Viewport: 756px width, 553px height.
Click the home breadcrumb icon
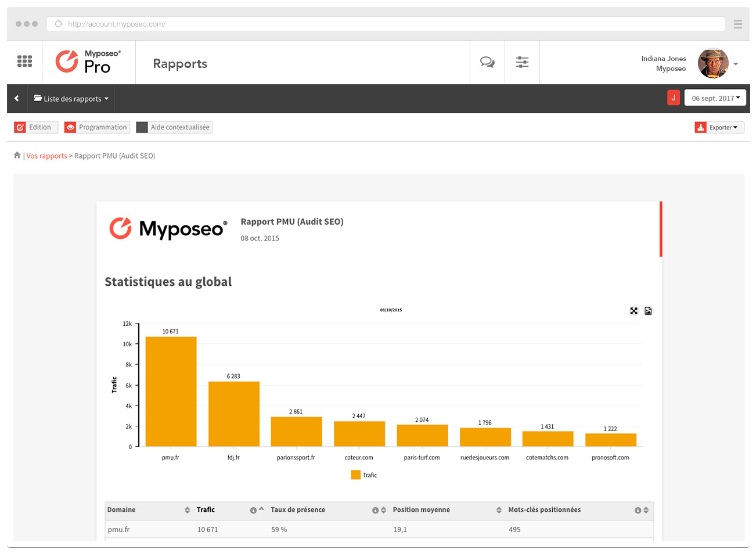coord(17,155)
